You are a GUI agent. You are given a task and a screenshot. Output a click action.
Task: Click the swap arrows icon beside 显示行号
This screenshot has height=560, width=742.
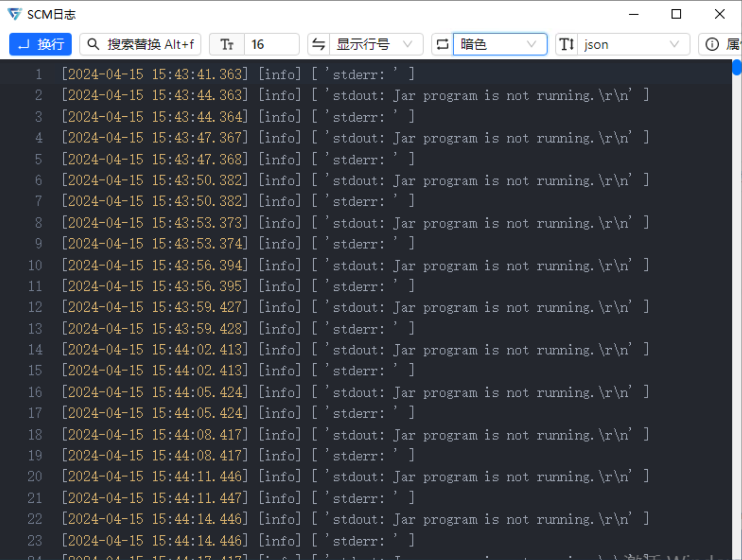point(319,44)
